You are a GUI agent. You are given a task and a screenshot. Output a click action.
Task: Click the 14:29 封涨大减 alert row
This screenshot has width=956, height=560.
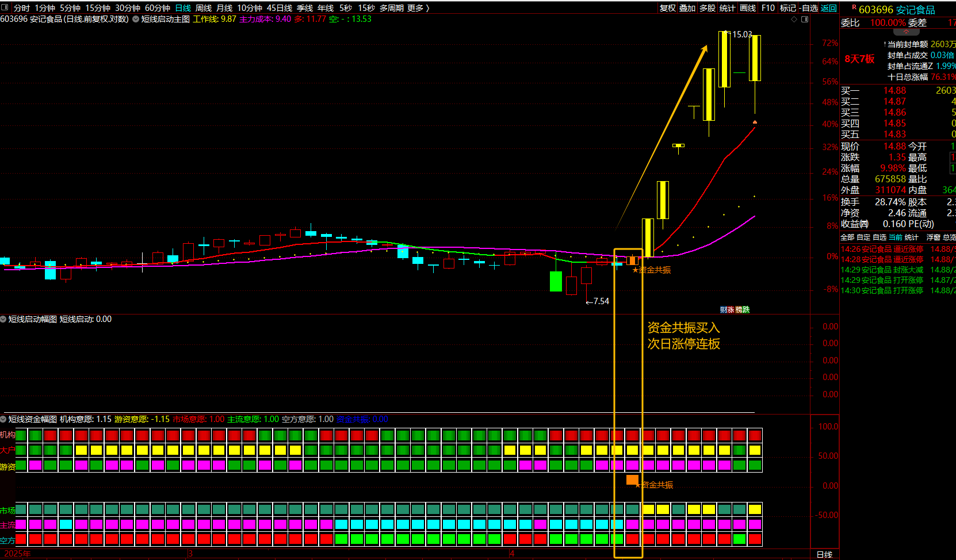(x=898, y=270)
